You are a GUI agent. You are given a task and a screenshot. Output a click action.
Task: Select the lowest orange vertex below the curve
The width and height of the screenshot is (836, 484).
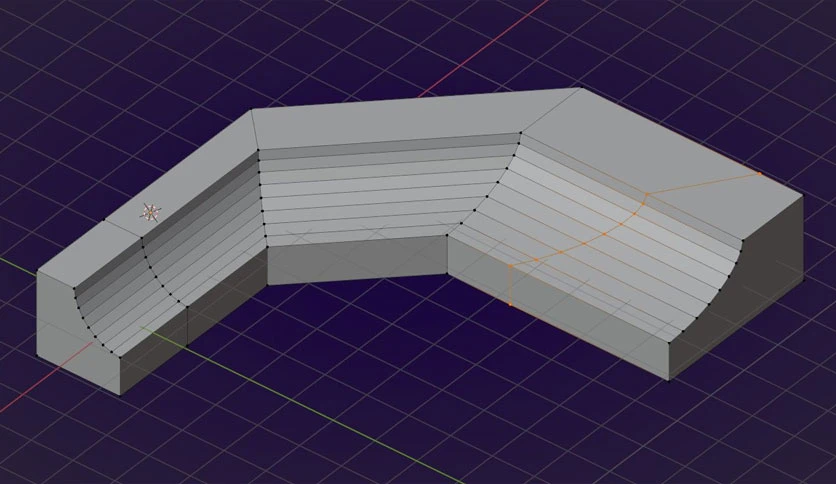510,304
